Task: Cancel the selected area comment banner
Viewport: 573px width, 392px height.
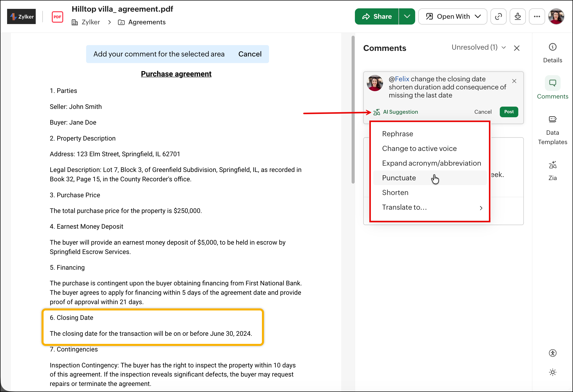Action: (250, 54)
